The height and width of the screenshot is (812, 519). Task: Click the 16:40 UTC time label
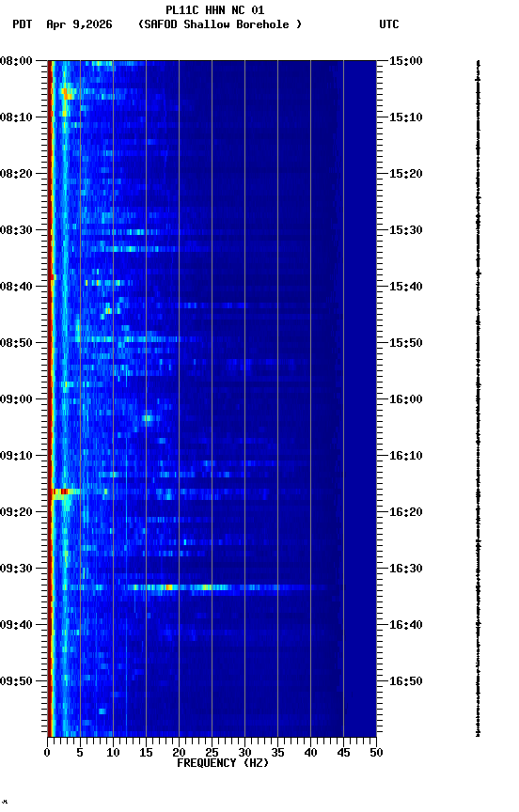click(406, 625)
